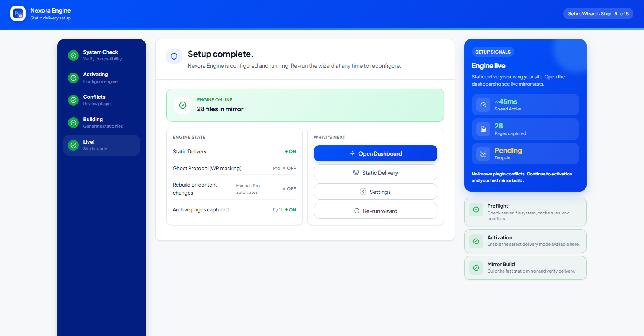Click the Mirror Build checkmark icon
Image resolution: width=644 pixels, height=336 pixels.
(476, 268)
